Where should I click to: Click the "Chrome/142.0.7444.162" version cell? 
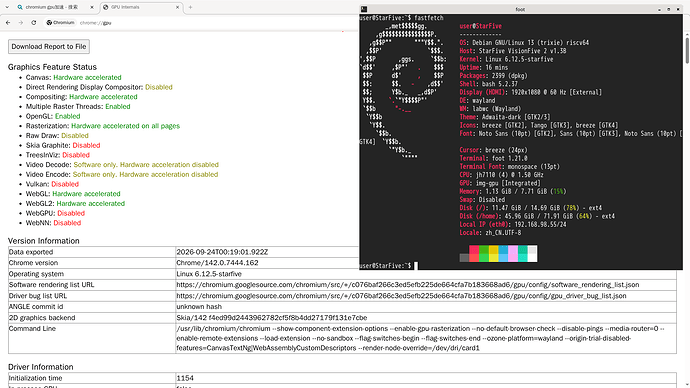tap(267, 263)
